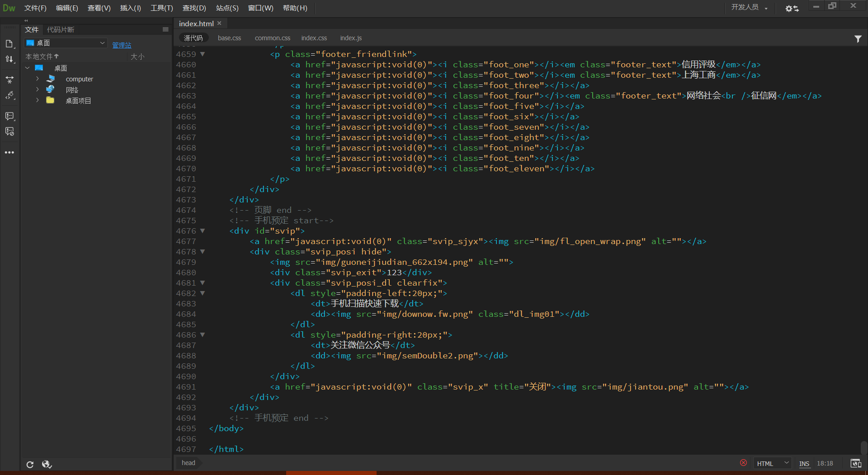The height and width of the screenshot is (475, 868).
Task: Open related file index.js
Action: [x=351, y=38]
